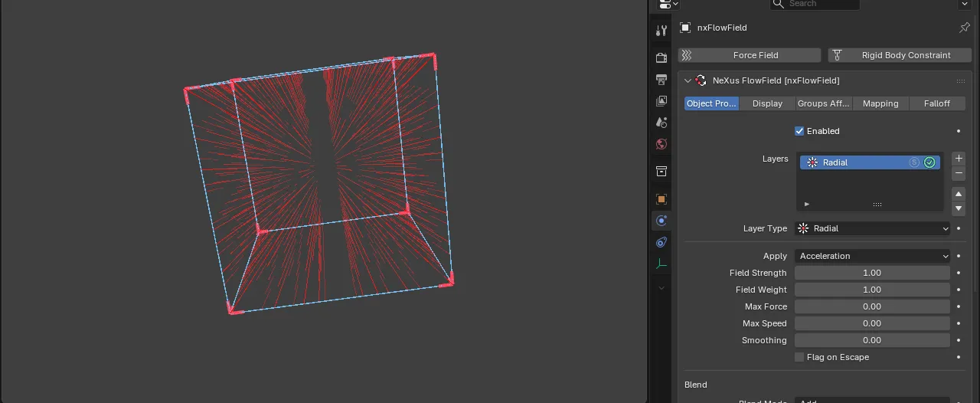Move the layer down with the down arrow
Image resolution: width=980 pixels, height=403 pixels.
click(x=959, y=208)
